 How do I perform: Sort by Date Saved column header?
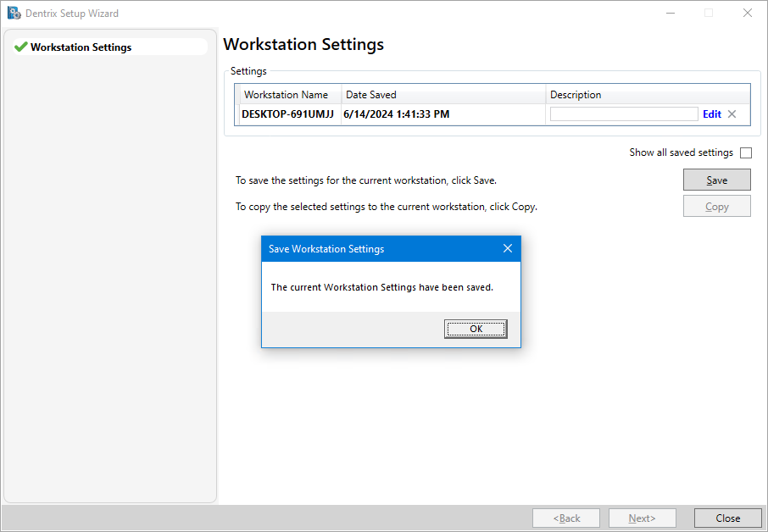point(442,95)
